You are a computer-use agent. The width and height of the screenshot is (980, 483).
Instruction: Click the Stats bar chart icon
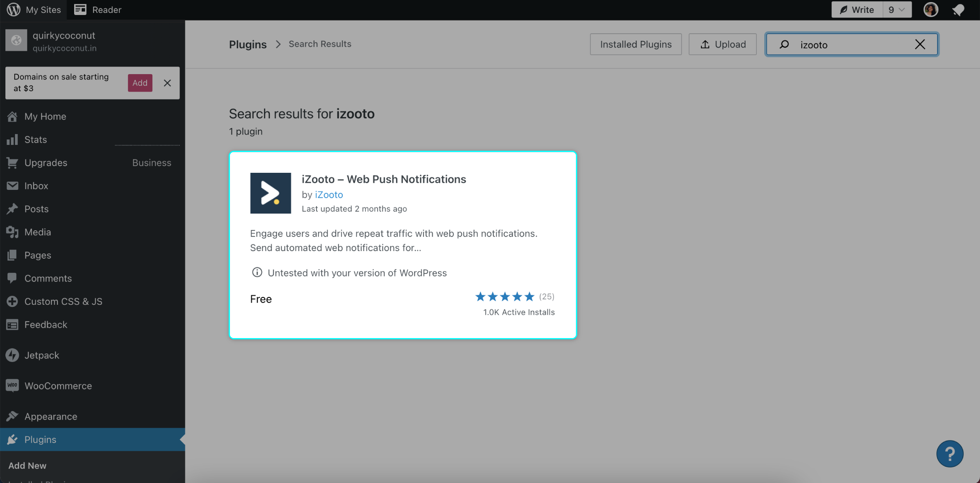pos(12,139)
